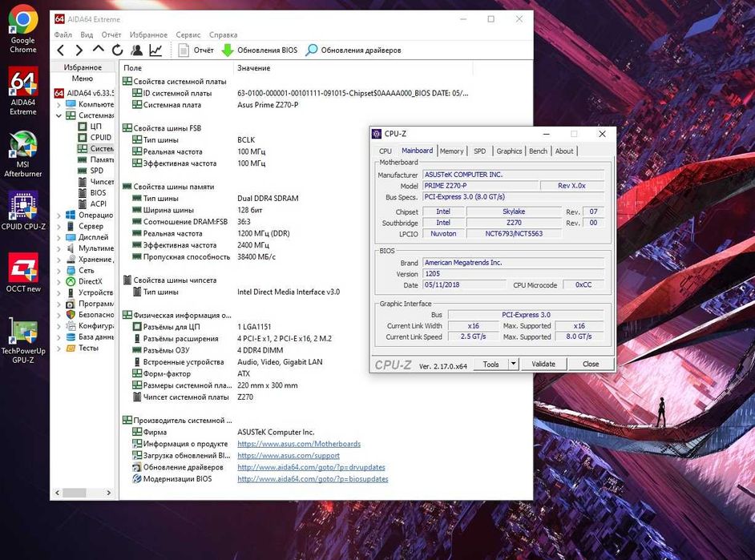Open asus.com/Motherboards link
Viewport: 755px width, 560px height.
(299, 444)
